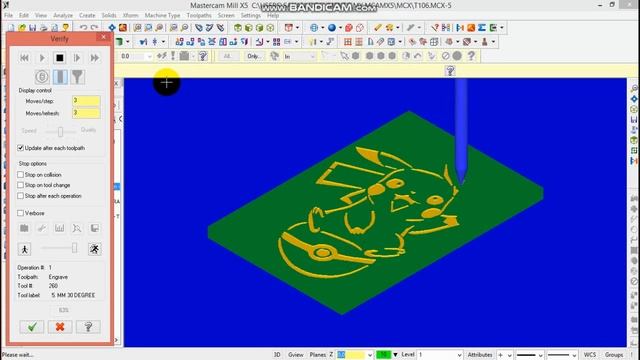Select the simulate tool and holder icon
640x360 pixels.
tap(78, 77)
